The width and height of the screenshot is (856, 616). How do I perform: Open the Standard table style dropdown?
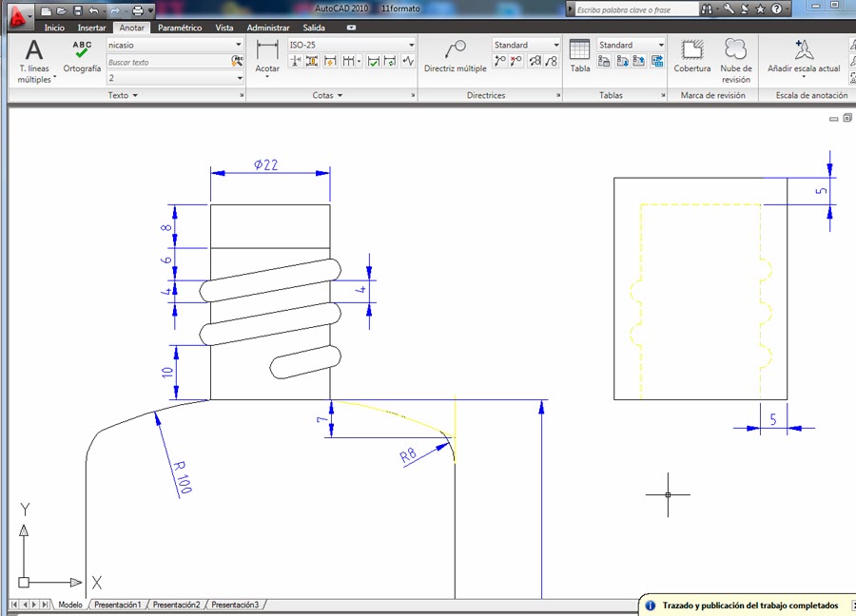(x=660, y=45)
